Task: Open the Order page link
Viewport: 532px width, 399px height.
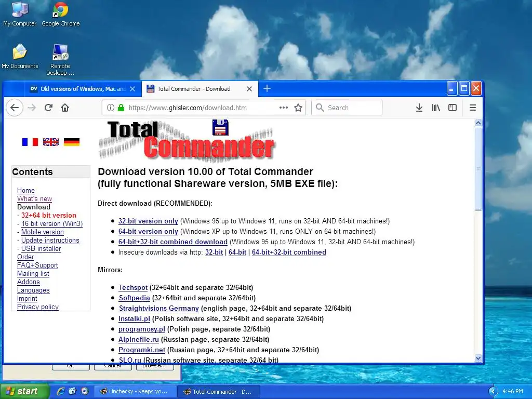Action: click(25, 257)
